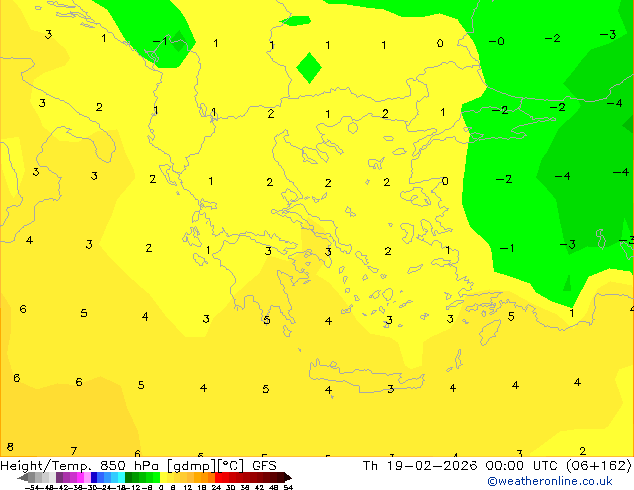Select the bright red legend swatch at 24

[x=218, y=477]
